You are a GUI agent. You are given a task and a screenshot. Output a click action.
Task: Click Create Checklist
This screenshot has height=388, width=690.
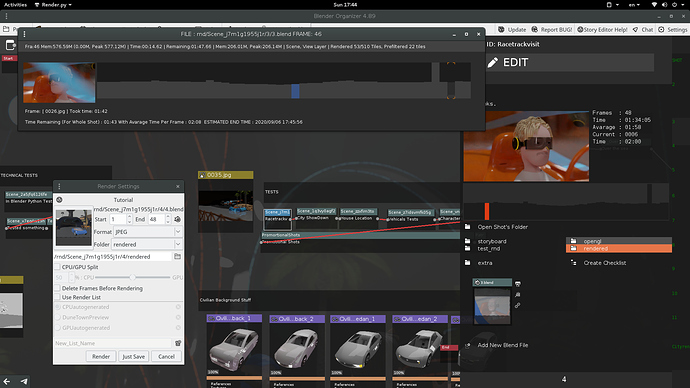coord(605,263)
